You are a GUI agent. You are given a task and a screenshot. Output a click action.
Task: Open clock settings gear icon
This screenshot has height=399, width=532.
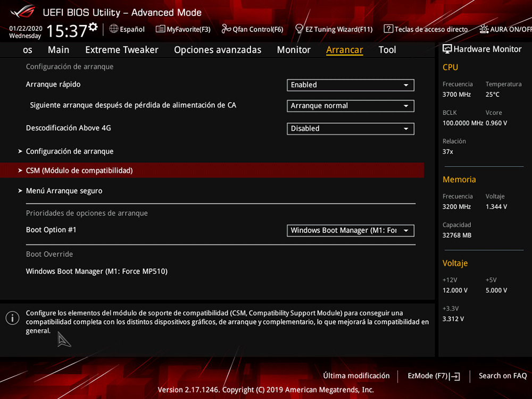point(93,27)
